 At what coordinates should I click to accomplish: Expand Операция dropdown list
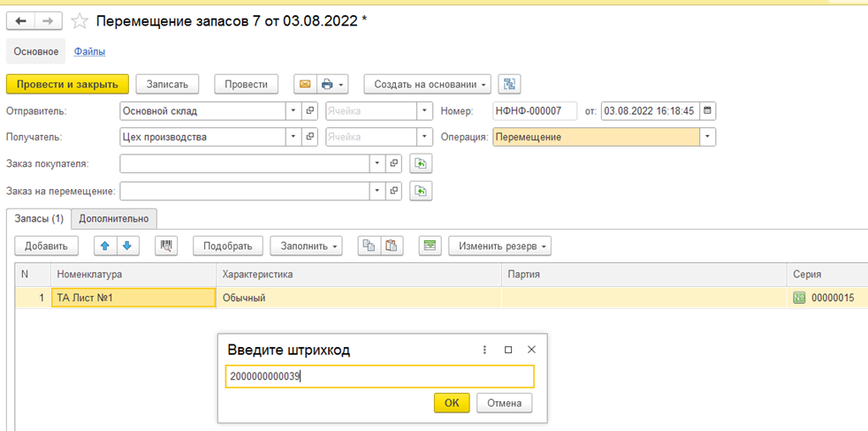pyautogui.click(x=707, y=137)
